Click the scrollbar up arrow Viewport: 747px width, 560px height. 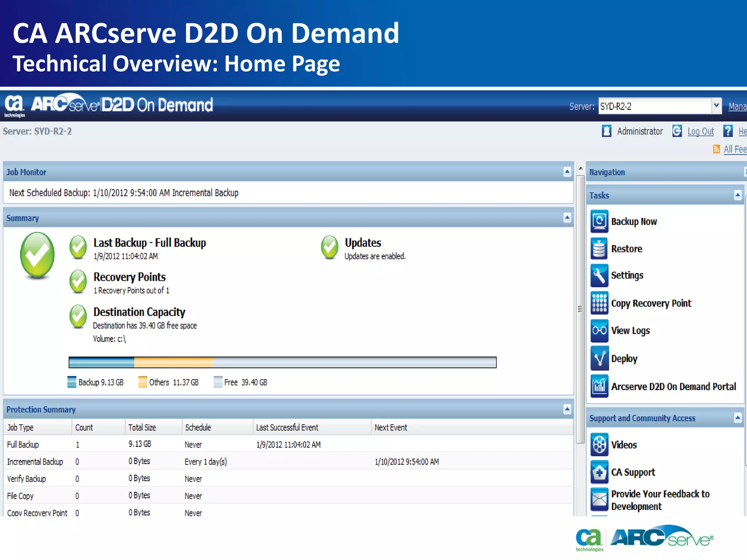pyautogui.click(x=580, y=168)
